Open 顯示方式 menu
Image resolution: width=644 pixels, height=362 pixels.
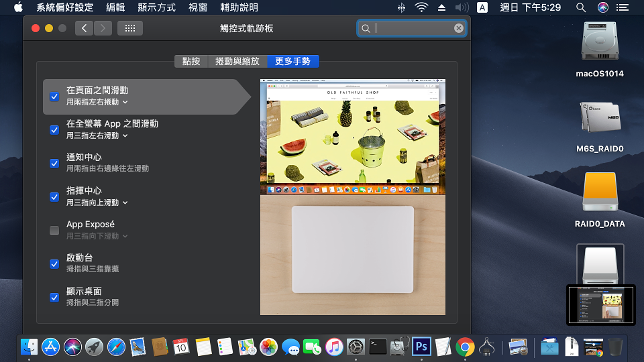pyautogui.click(x=156, y=7)
